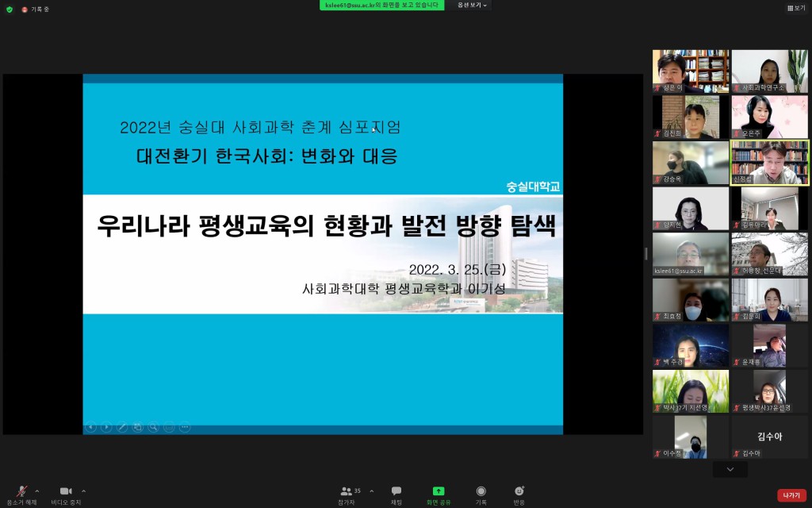Select 평생박사37윤선명 video thumbnail

click(x=769, y=391)
